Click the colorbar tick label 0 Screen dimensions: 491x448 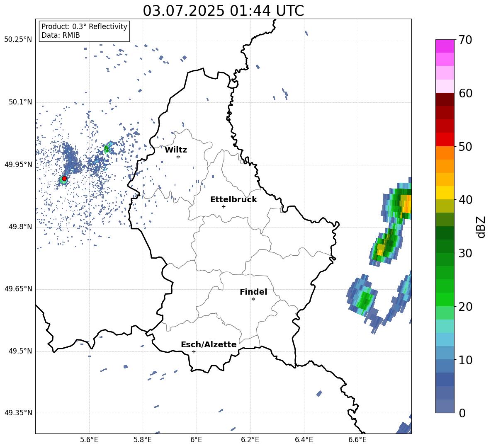(462, 413)
